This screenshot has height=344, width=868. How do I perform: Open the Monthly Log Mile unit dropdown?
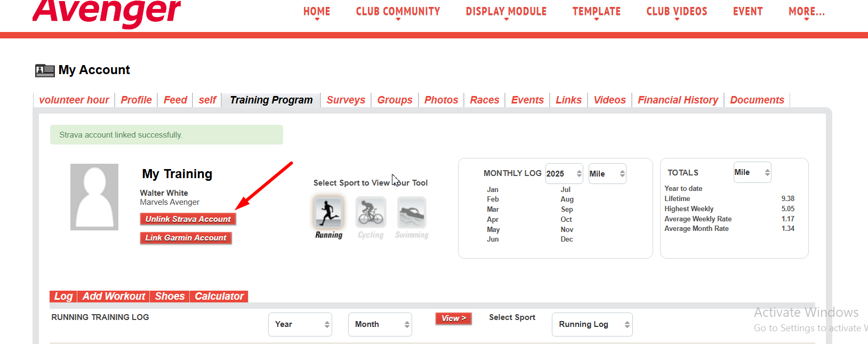click(x=607, y=174)
